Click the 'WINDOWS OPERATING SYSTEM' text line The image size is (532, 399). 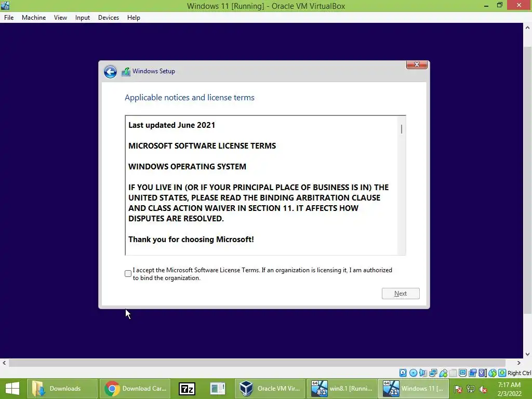(x=187, y=167)
